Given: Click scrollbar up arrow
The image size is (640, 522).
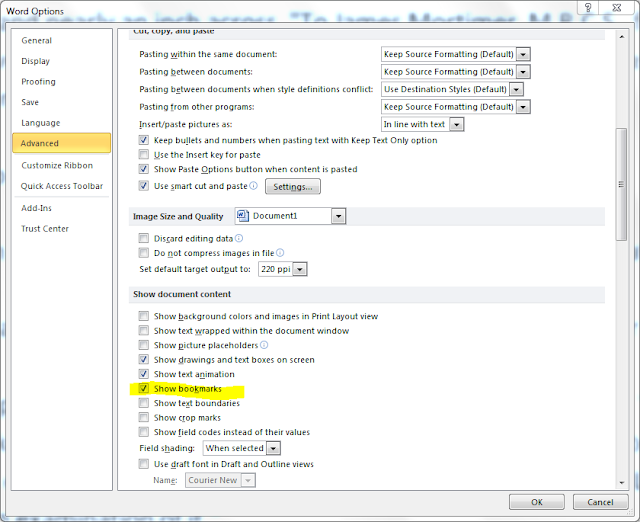Looking at the screenshot, I should tap(621, 37).
